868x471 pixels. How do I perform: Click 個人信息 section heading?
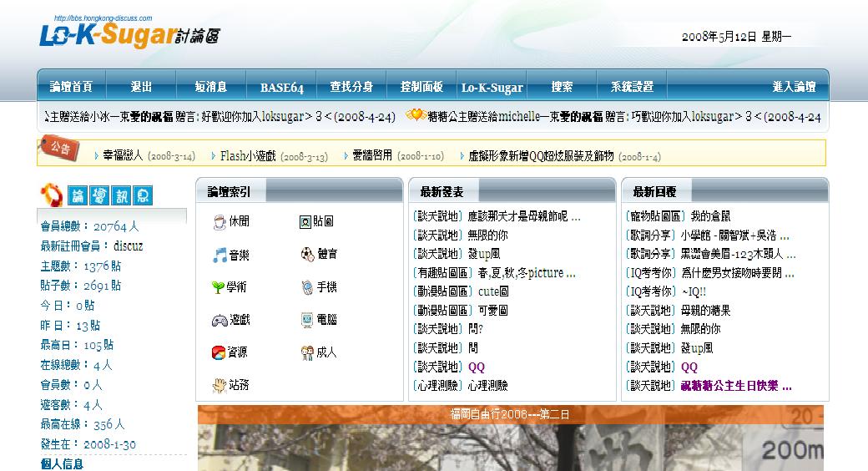tap(62, 464)
